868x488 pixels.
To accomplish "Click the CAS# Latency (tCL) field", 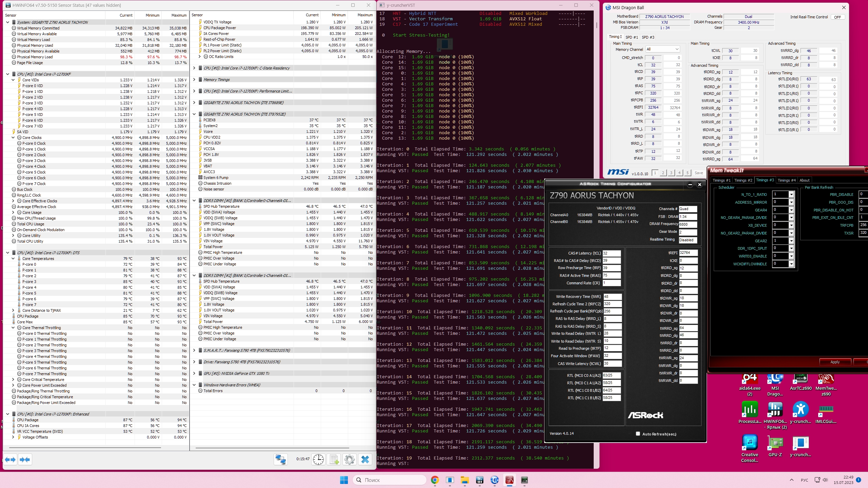I will click(x=611, y=253).
